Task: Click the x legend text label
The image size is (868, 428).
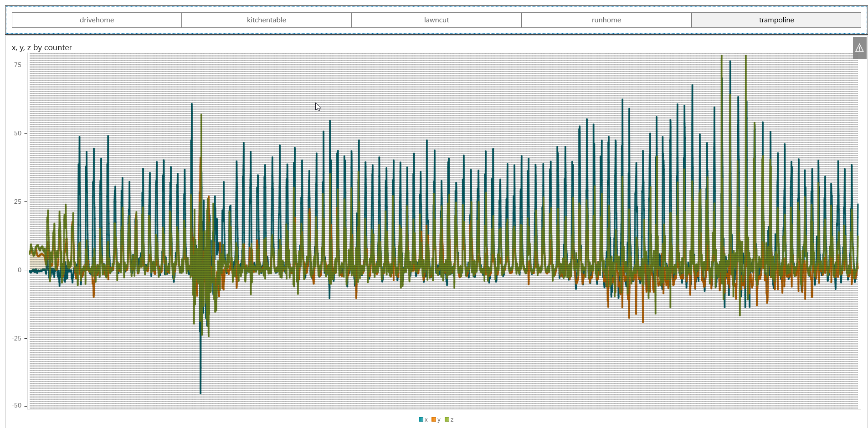Action: pos(426,420)
